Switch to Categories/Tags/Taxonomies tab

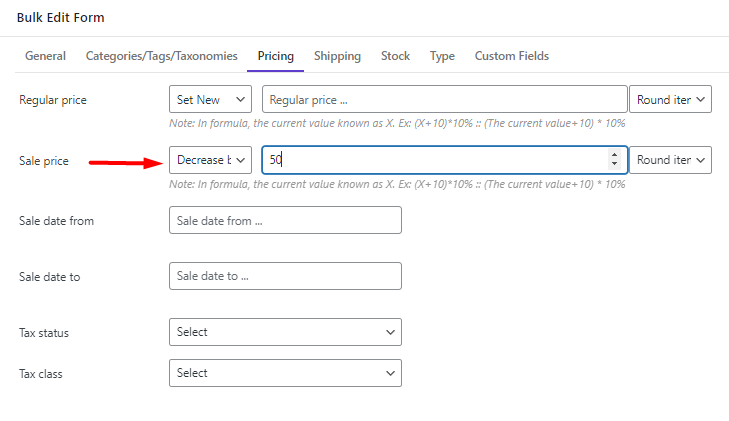click(x=161, y=56)
